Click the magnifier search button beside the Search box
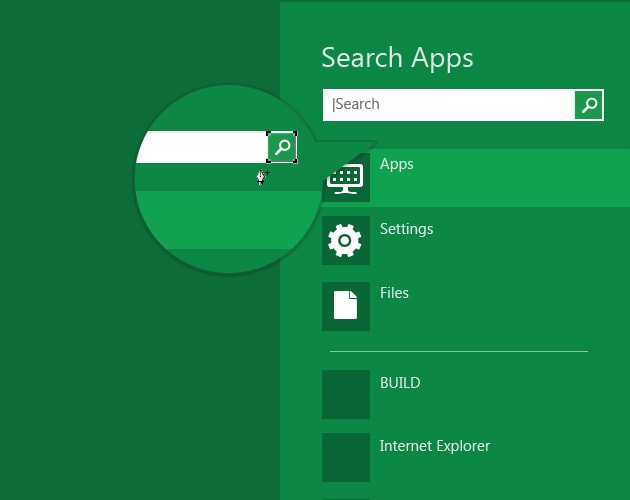 point(589,104)
